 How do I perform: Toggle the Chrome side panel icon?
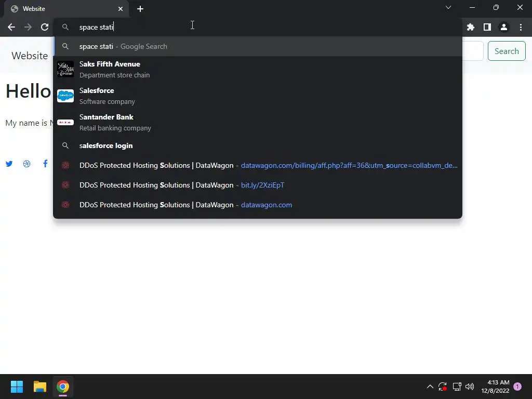[487, 27]
